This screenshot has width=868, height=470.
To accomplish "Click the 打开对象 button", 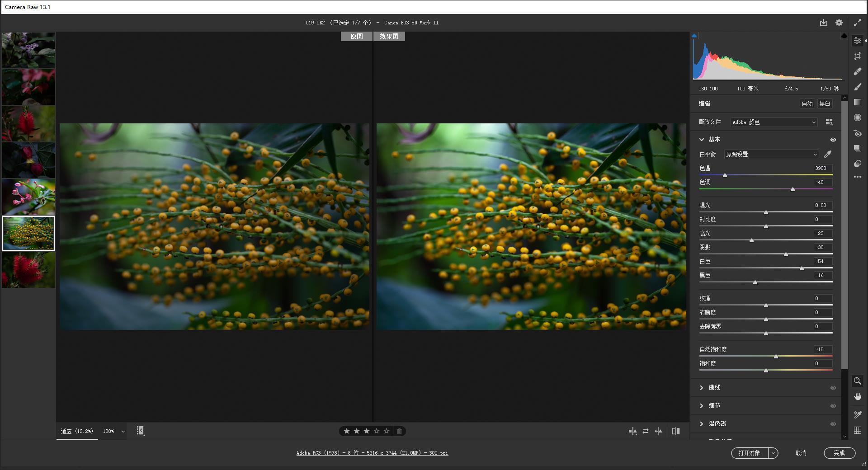I will pos(750,453).
